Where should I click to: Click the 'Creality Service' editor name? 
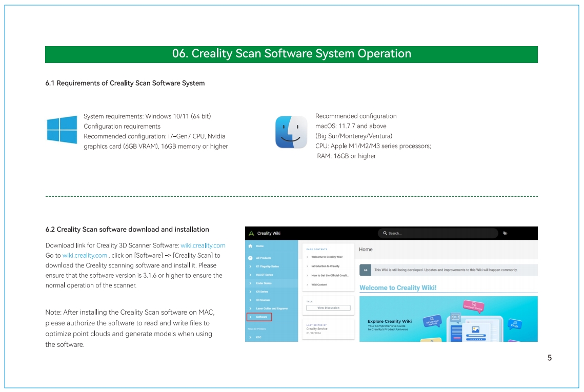[x=316, y=329]
